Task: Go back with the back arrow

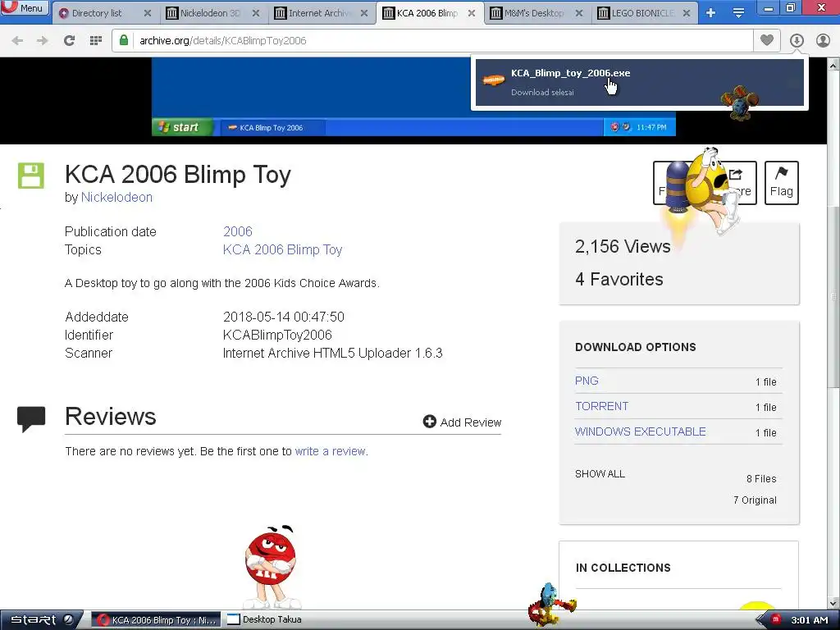Action: [x=17, y=40]
